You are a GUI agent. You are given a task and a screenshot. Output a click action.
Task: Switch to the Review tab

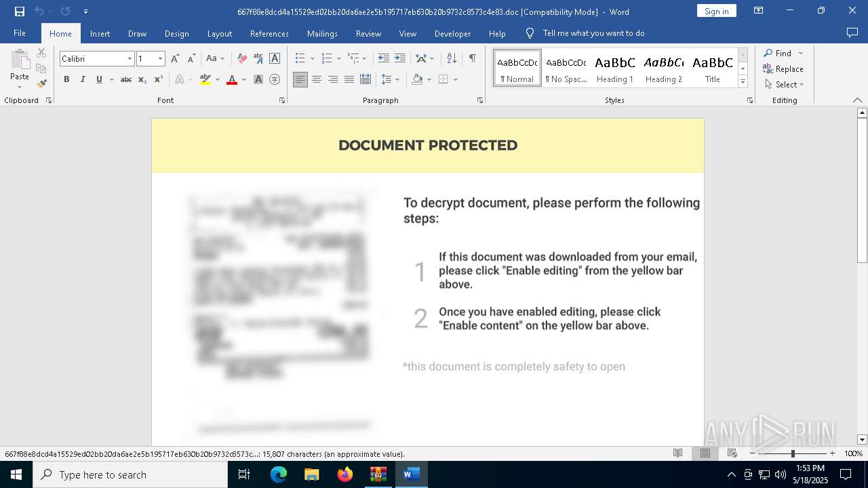(x=368, y=33)
